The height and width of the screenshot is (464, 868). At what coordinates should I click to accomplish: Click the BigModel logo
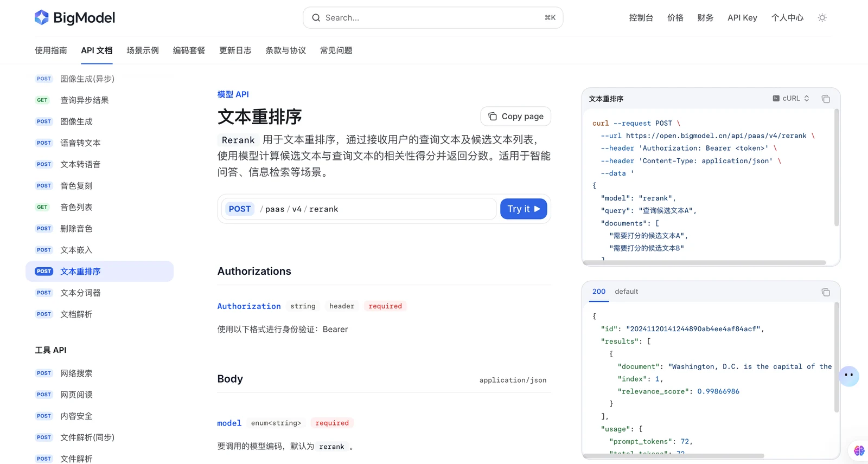point(75,18)
